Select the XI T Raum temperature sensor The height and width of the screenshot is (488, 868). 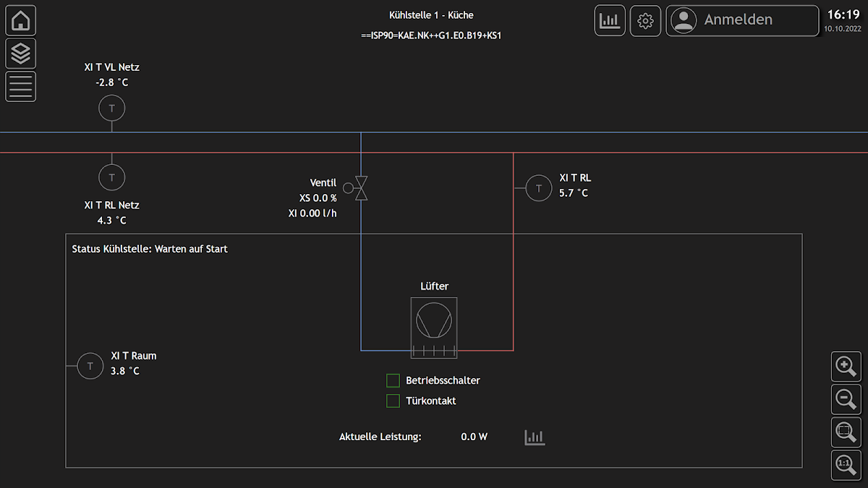tap(90, 366)
